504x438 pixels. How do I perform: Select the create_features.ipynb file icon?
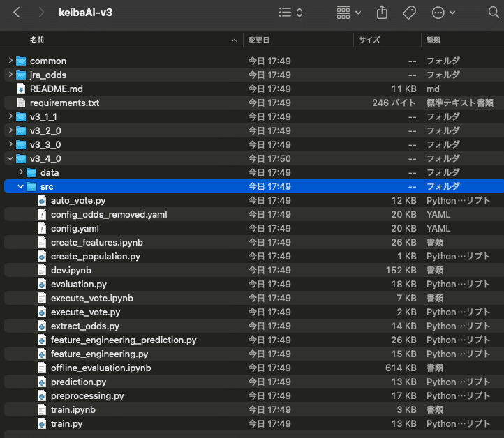[42, 243]
